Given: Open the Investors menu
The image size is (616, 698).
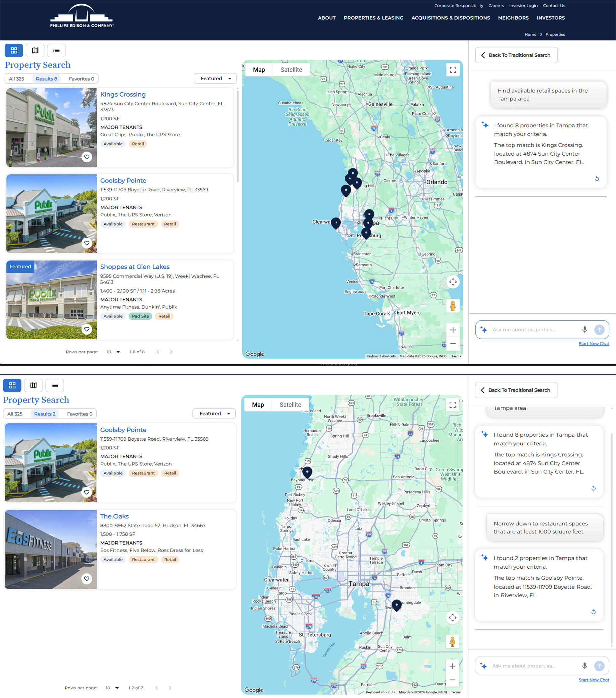Looking at the screenshot, I should tap(551, 18).
